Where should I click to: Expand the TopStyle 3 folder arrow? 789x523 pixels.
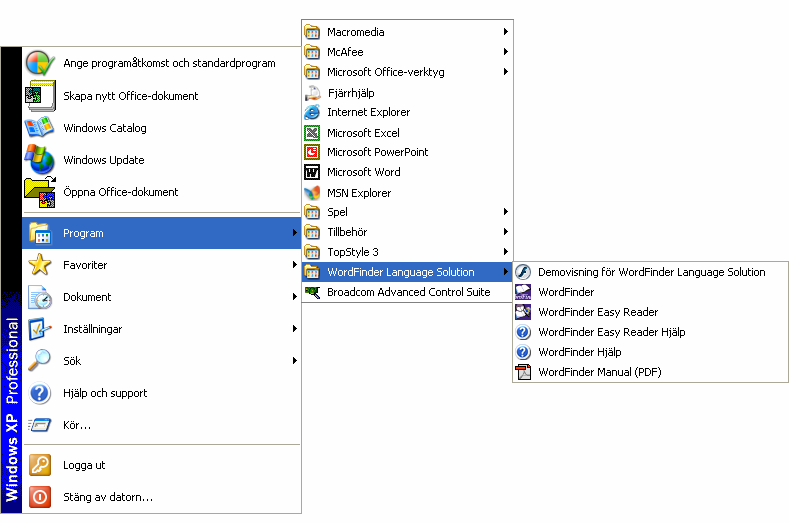(x=506, y=252)
